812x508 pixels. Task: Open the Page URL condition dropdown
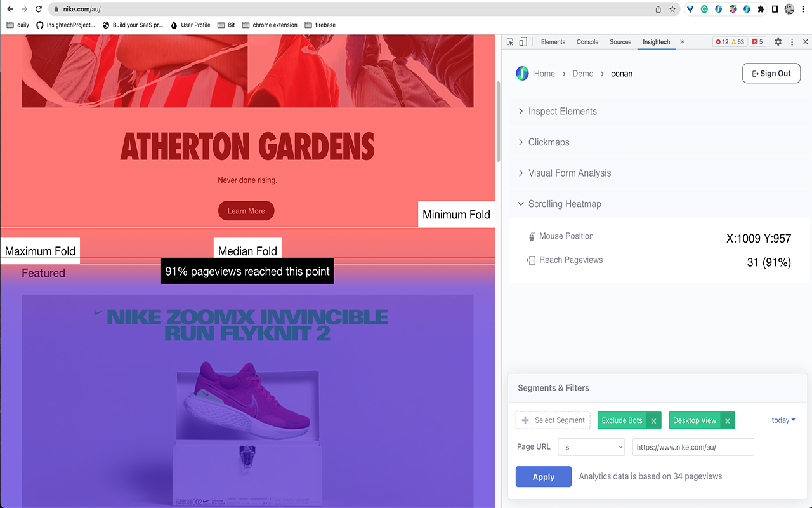pos(591,447)
